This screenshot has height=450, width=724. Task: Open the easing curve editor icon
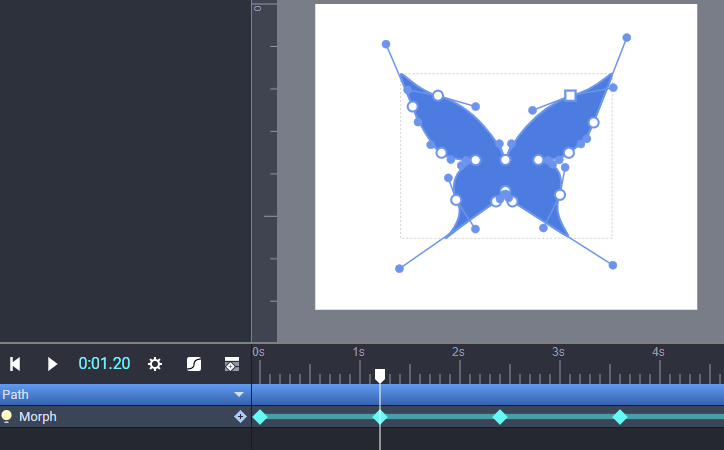194,364
